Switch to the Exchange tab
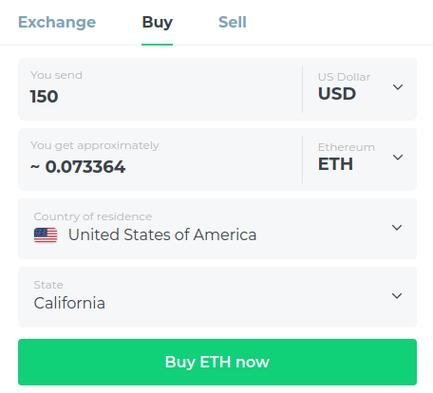433x393 pixels. pyautogui.click(x=57, y=22)
